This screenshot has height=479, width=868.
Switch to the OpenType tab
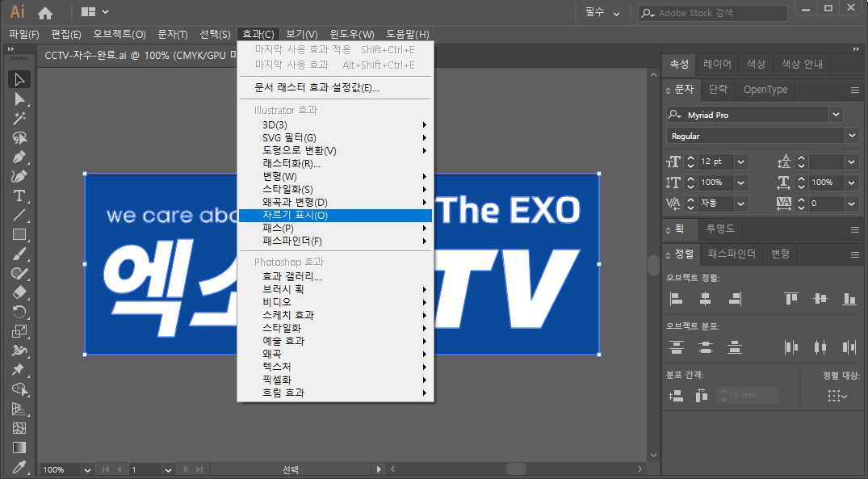pyautogui.click(x=765, y=89)
